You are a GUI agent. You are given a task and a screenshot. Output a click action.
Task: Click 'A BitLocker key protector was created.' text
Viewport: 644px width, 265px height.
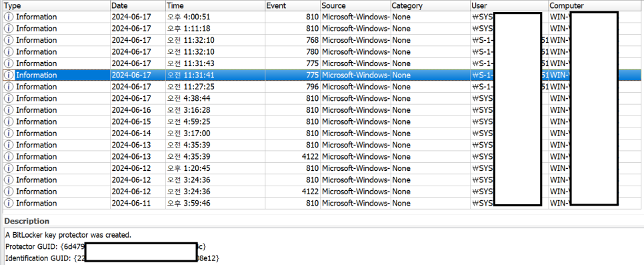click(69, 235)
